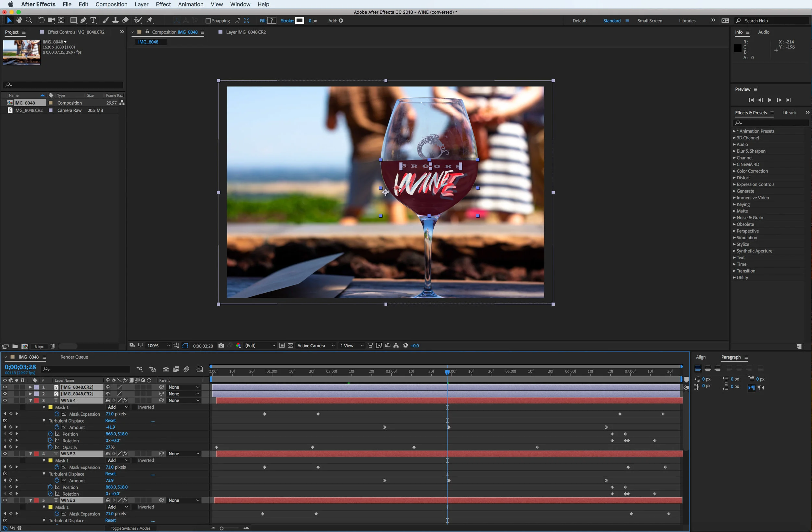Switch to the Audio panel tab
Screen dimensions: 812x532
point(764,32)
